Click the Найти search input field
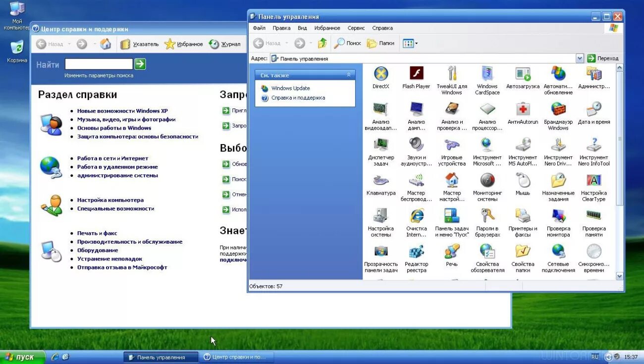 click(99, 64)
